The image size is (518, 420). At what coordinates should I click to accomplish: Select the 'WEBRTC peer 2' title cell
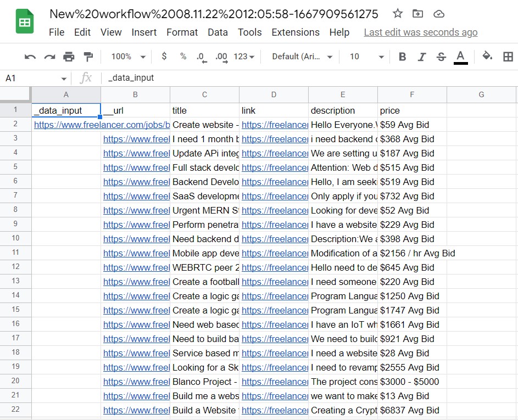[x=204, y=267]
